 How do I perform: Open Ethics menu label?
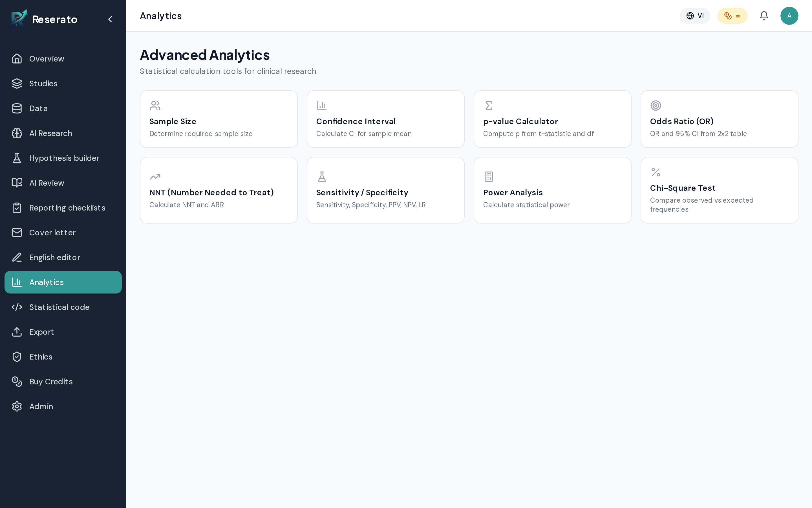pyautogui.click(x=41, y=357)
